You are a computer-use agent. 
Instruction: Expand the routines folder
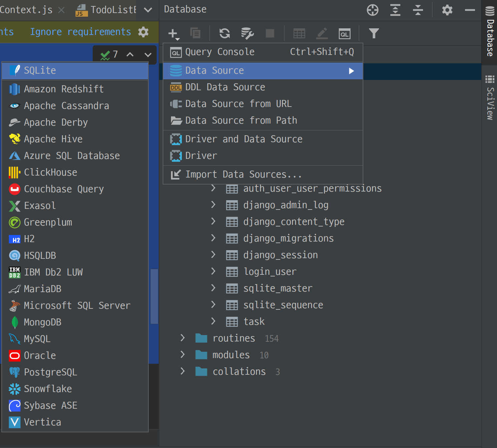(182, 338)
